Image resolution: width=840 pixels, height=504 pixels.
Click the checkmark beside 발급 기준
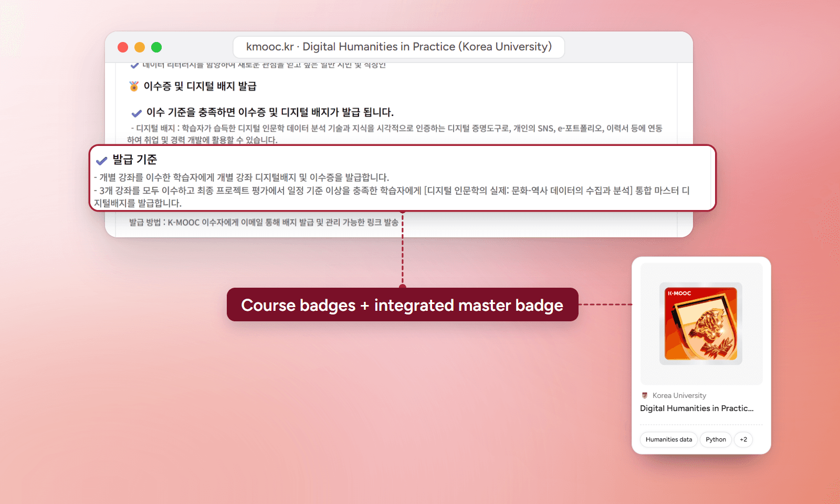[101, 161]
